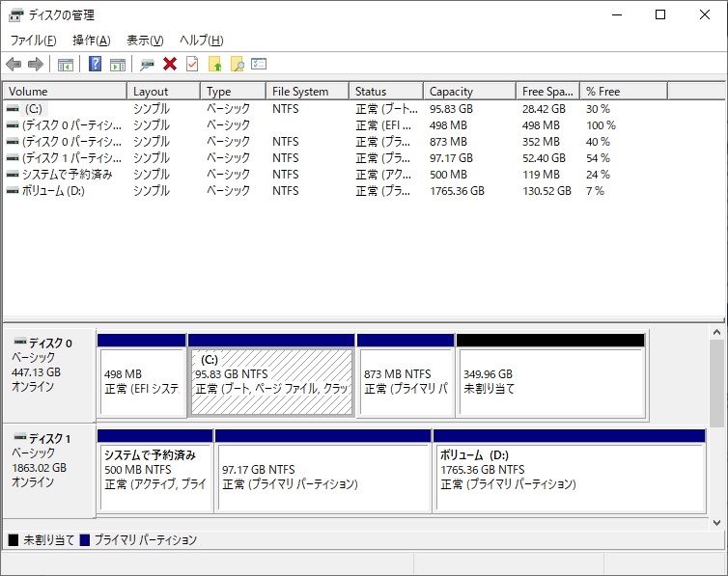Viewport: 728px width, 576px height.
Task: Click the Back arrow toolbar icon
Action: 14,64
